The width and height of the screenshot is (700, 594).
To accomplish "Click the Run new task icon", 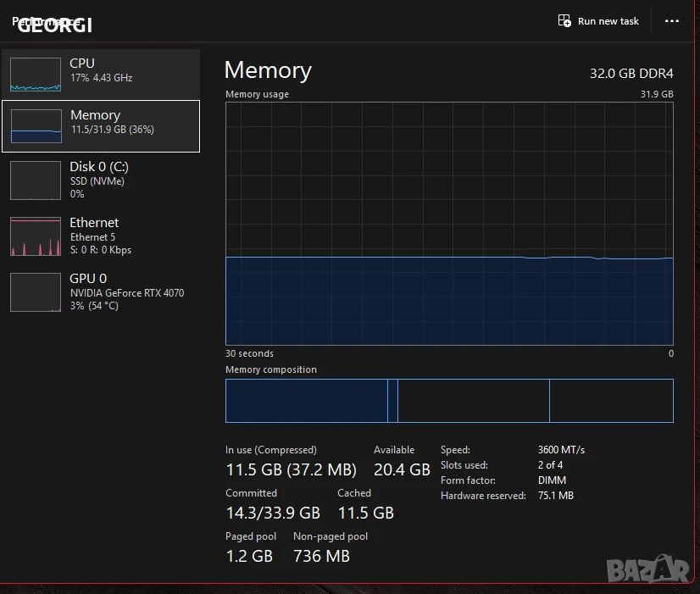I will coord(564,21).
